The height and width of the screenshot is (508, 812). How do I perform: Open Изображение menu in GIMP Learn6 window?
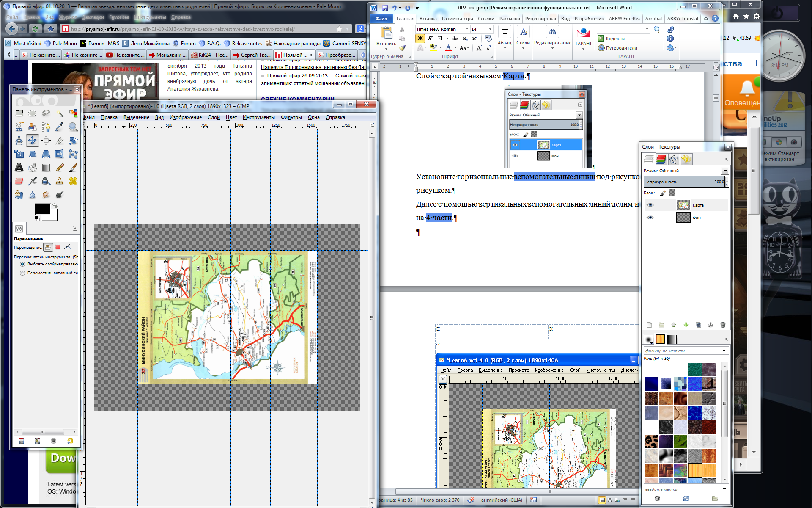(186, 117)
